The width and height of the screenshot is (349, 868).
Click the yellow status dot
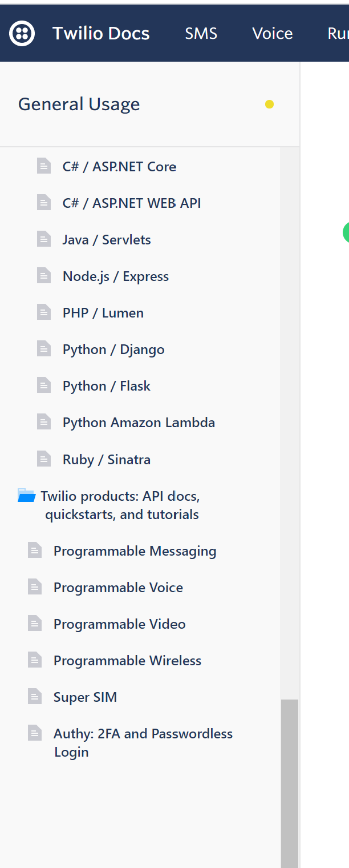coord(269,105)
